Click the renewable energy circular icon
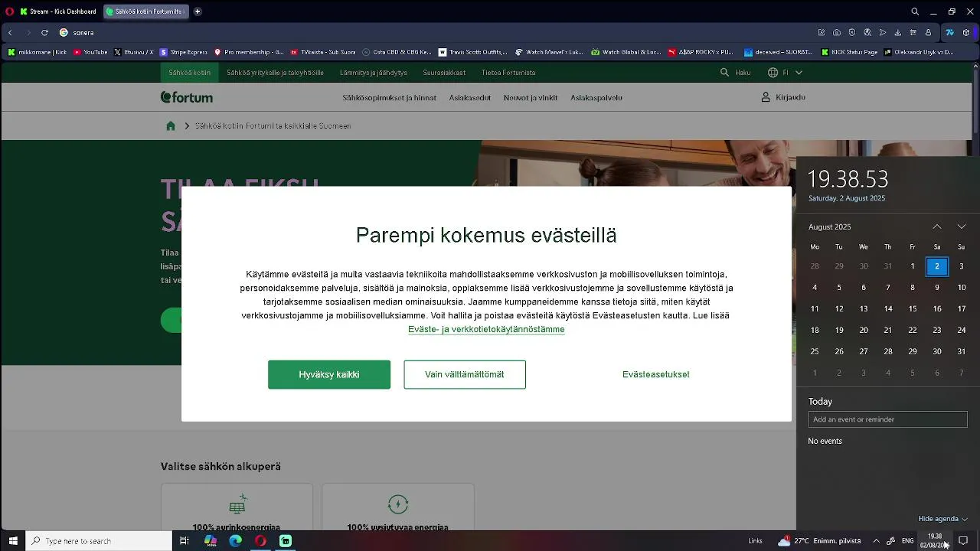 pyautogui.click(x=398, y=504)
